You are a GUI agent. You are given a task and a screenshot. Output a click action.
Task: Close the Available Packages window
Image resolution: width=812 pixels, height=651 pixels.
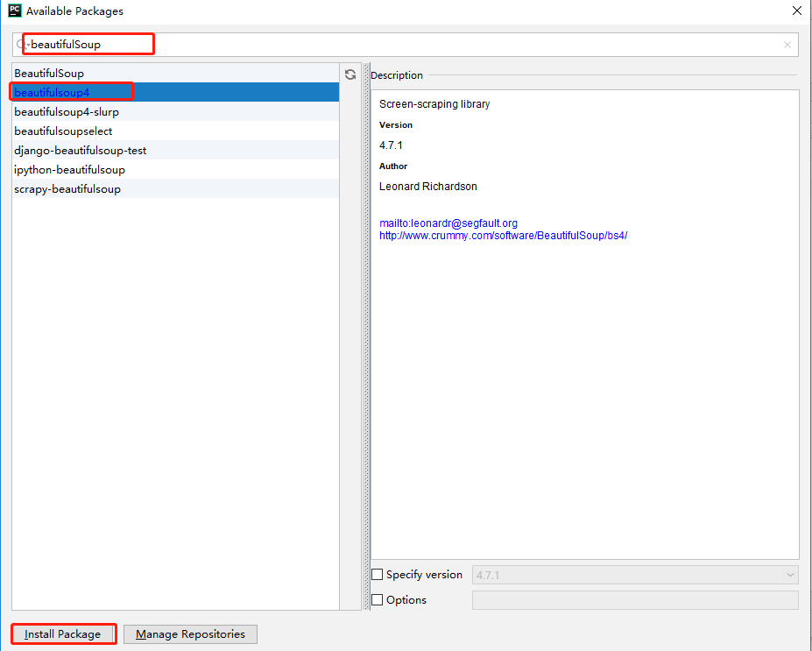tap(797, 11)
